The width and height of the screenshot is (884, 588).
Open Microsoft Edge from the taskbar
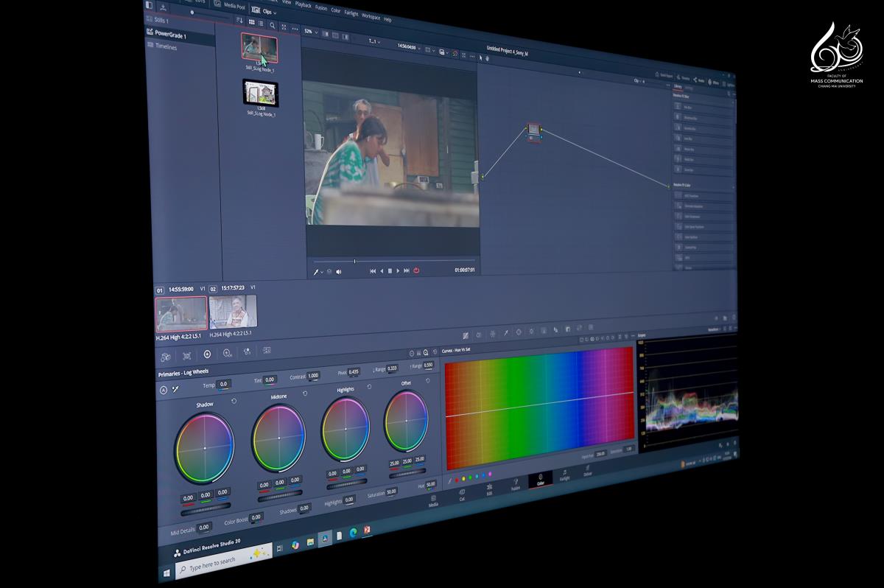353,534
